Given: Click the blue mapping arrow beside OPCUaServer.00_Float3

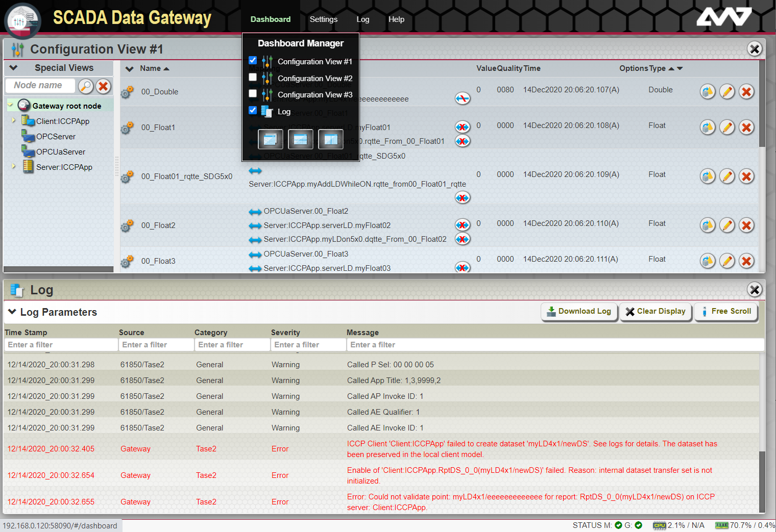Looking at the screenshot, I should (x=255, y=254).
